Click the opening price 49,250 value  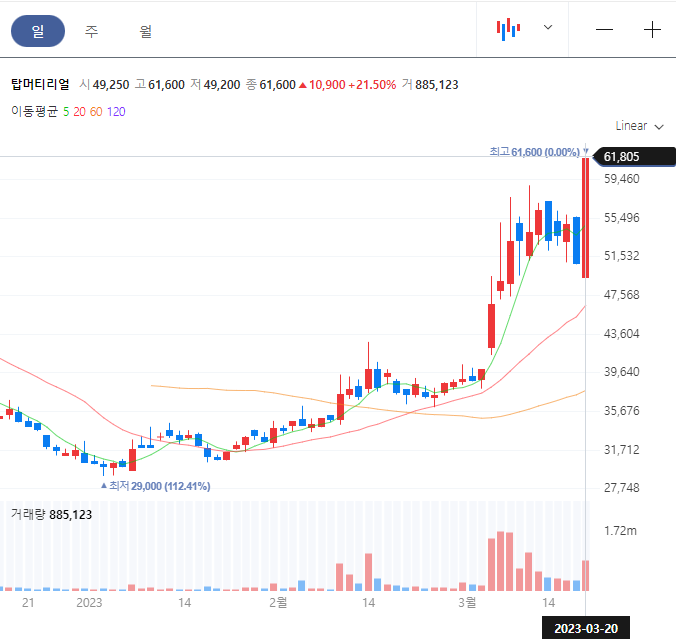[111, 85]
